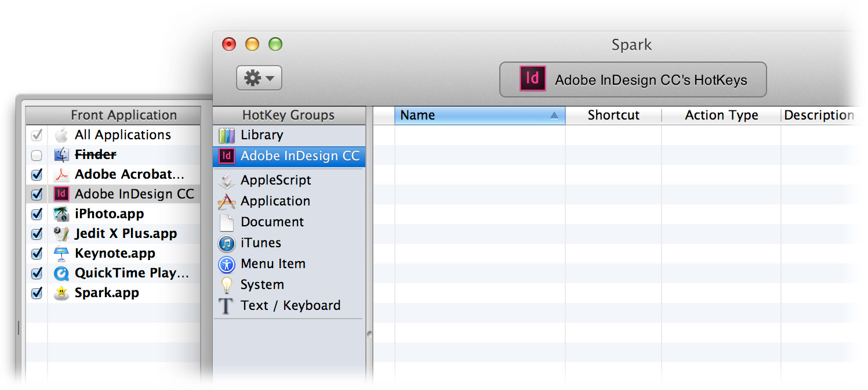The height and width of the screenshot is (390, 868).
Task: Open the gear action dropdown menu
Action: pyautogui.click(x=259, y=78)
